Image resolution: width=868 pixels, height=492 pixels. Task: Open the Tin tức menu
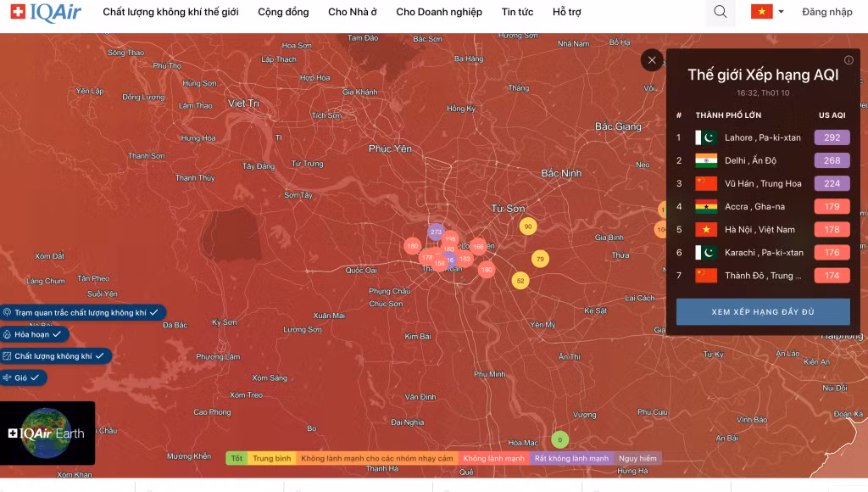pos(517,12)
